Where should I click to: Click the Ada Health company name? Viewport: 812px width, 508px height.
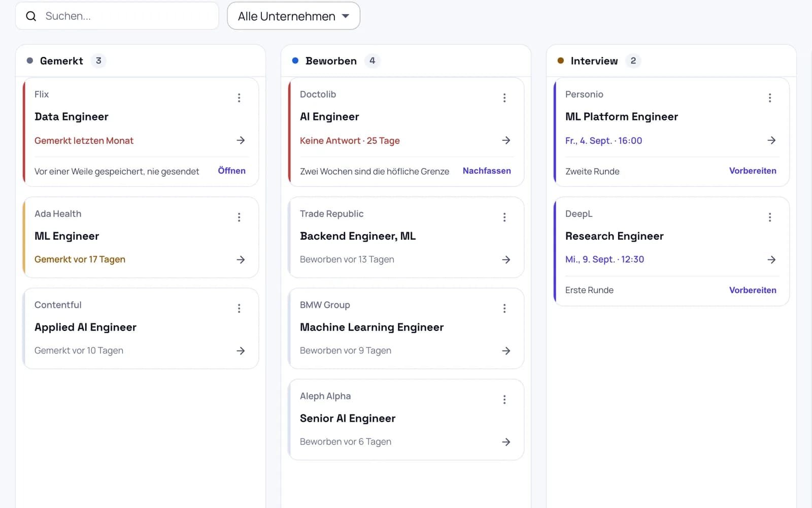(x=58, y=214)
